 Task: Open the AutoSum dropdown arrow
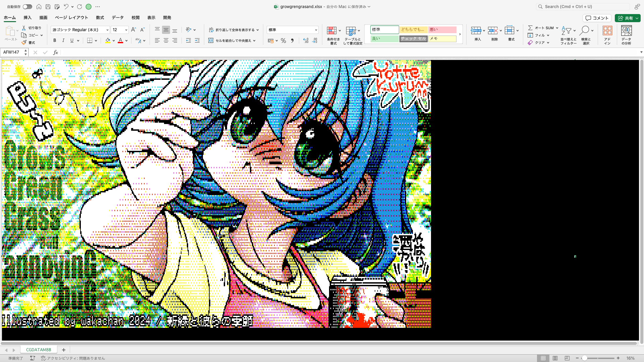point(557,28)
